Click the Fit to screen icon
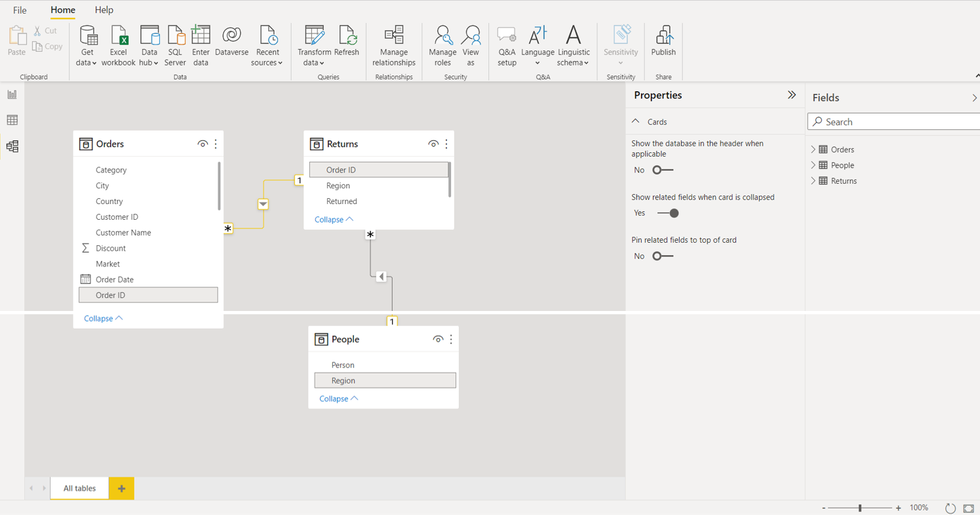 (x=968, y=508)
